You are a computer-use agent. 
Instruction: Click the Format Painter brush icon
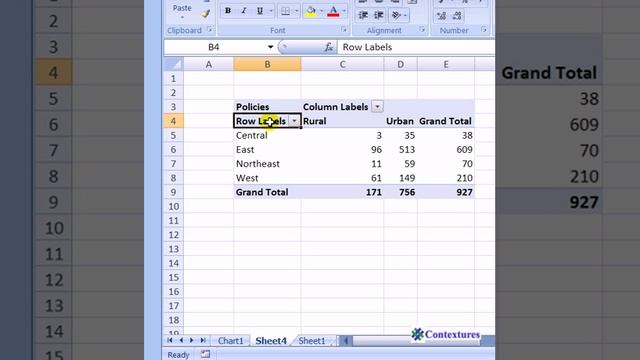206,14
